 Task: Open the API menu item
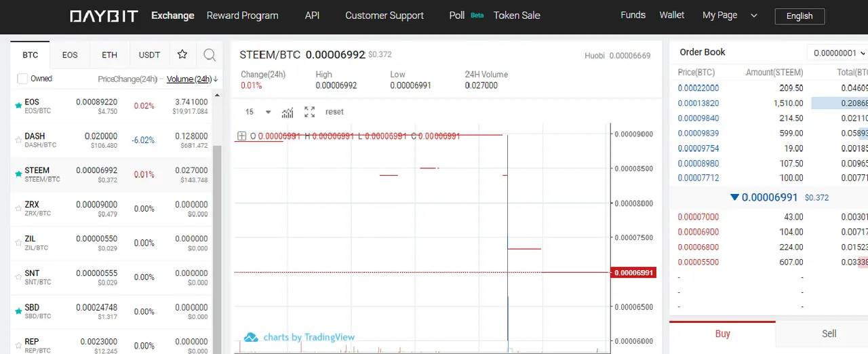tap(312, 16)
